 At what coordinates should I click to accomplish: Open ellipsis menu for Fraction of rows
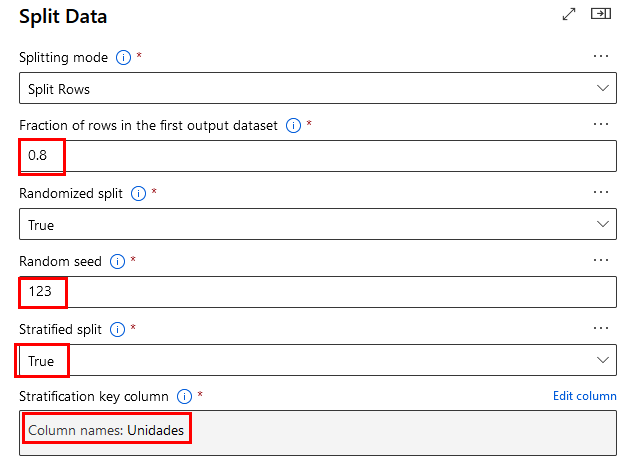pyautogui.click(x=601, y=124)
